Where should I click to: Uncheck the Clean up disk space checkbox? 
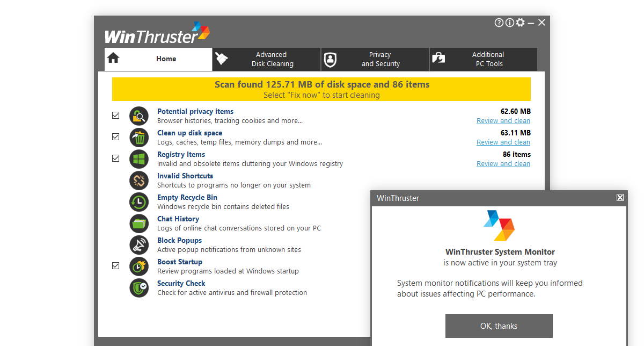(115, 137)
